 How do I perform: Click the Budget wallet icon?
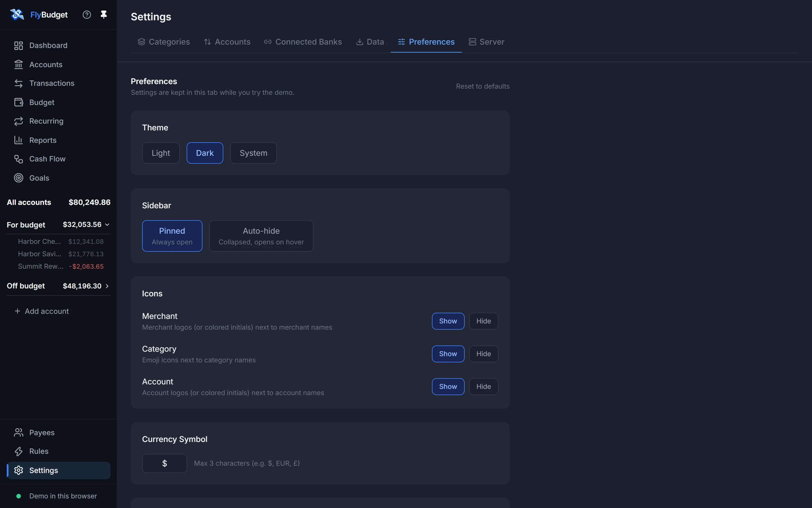(x=18, y=102)
